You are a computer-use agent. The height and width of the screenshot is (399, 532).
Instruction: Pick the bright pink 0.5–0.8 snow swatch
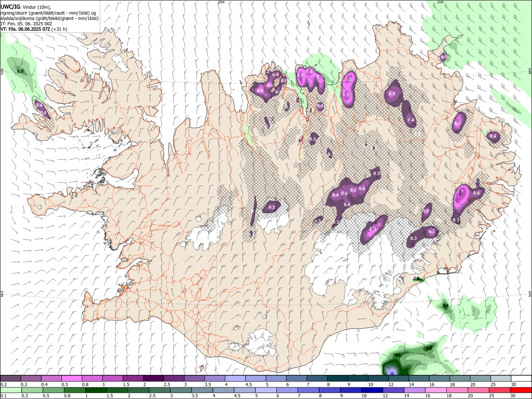[x=71, y=379]
